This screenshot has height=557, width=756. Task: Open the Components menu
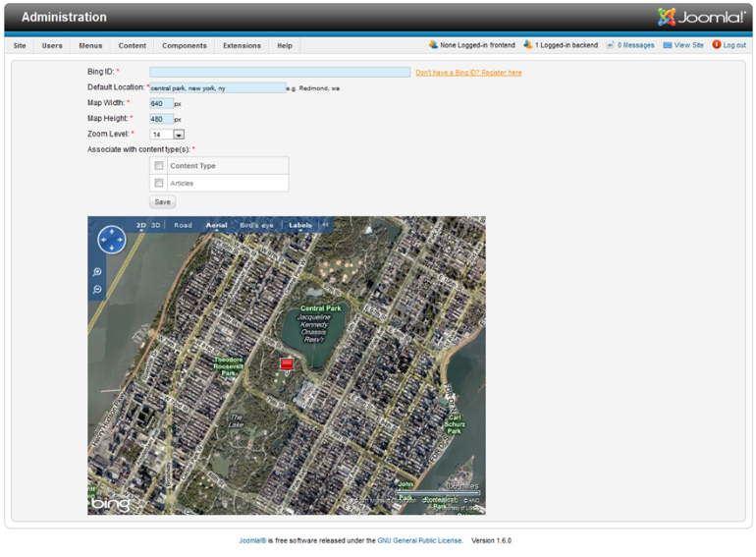[185, 46]
